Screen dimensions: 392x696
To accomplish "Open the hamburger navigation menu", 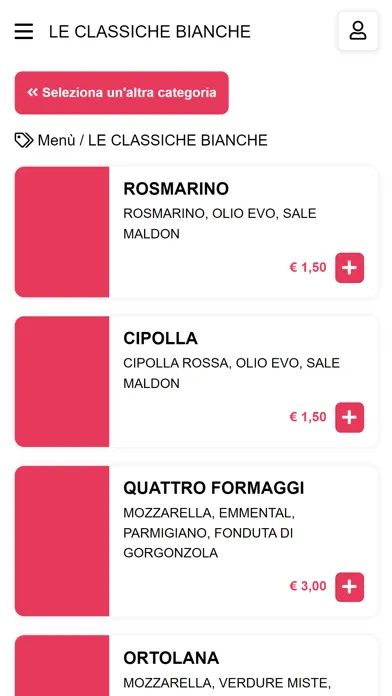I will pyautogui.click(x=24, y=32).
